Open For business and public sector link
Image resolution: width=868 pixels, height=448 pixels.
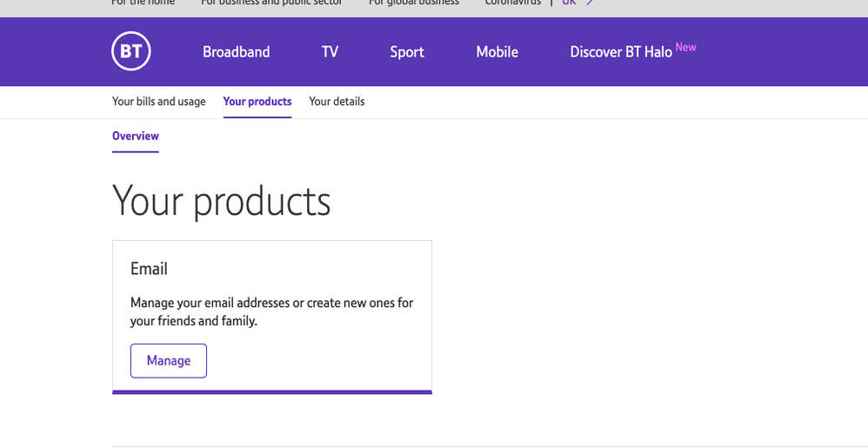(x=271, y=3)
